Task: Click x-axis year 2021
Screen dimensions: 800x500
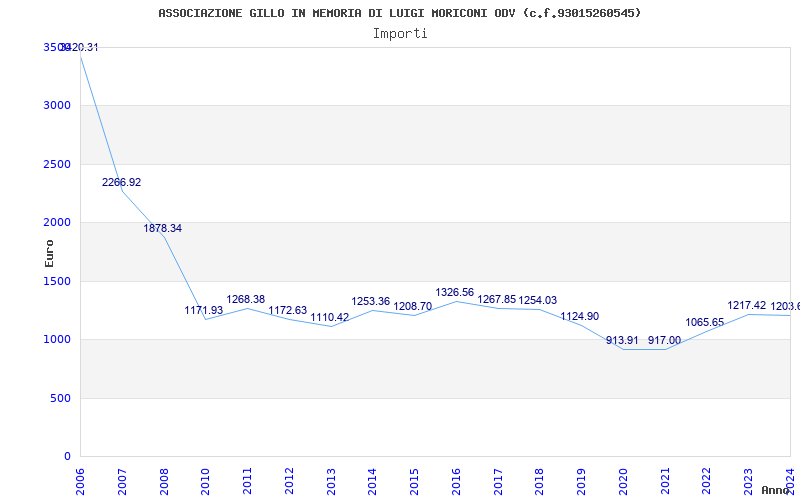Action: click(665, 482)
